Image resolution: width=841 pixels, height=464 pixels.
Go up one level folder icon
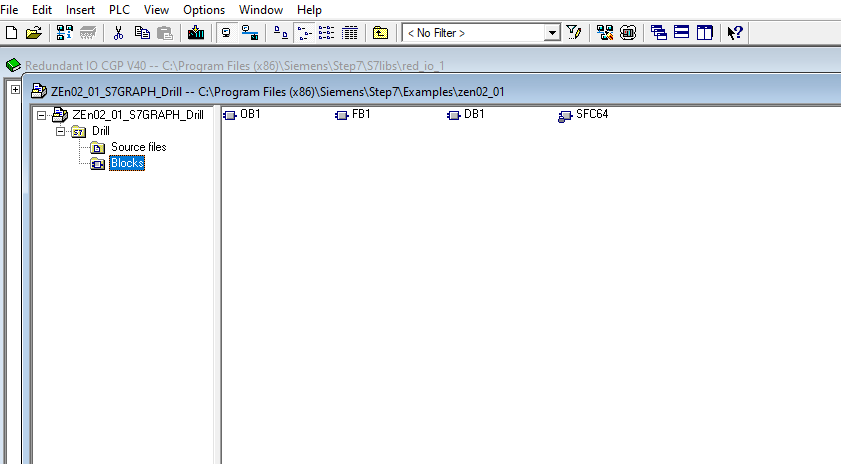tap(380, 33)
